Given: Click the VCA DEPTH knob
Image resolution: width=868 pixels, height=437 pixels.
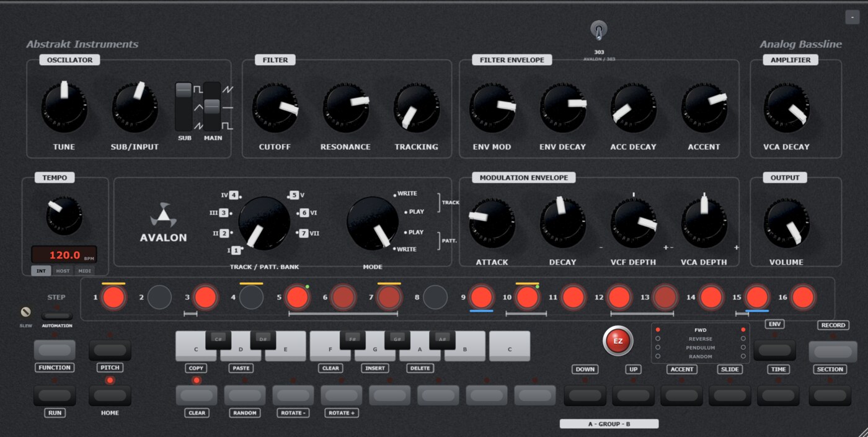Looking at the screenshot, I should tap(704, 223).
